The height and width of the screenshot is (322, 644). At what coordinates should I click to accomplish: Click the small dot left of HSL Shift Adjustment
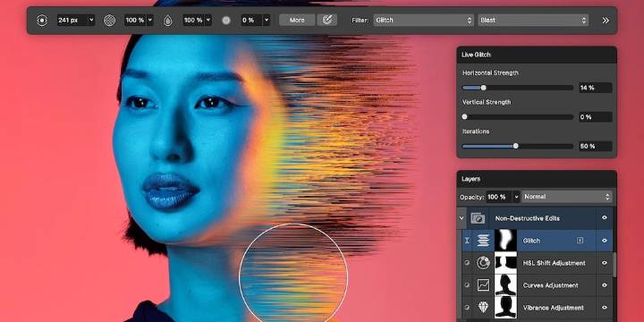point(467,263)
